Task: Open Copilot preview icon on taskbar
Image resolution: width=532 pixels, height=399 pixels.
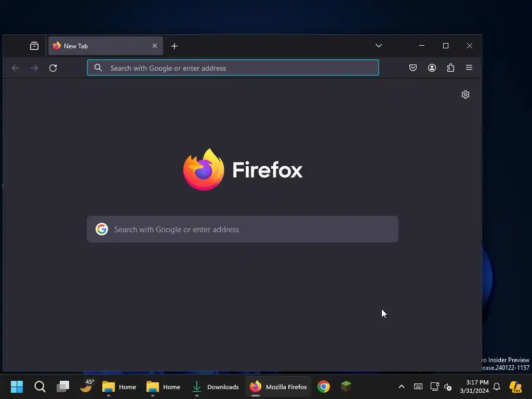Action: (516, 387)
